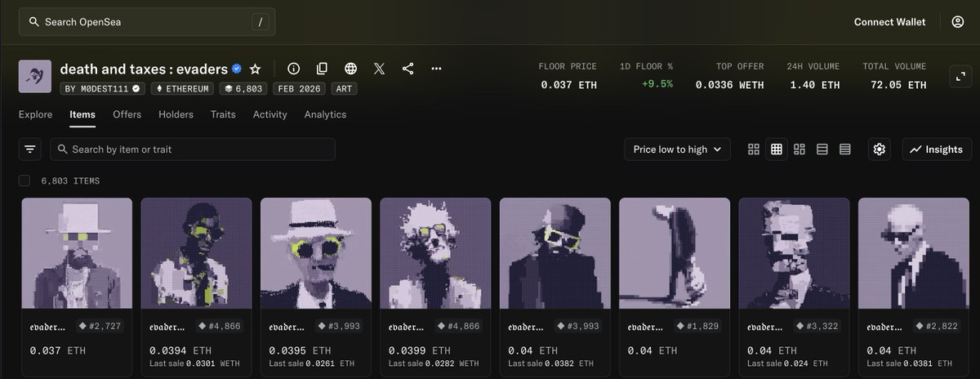
Task: Open NFT card #2,727 image
Action: (77, 253)
